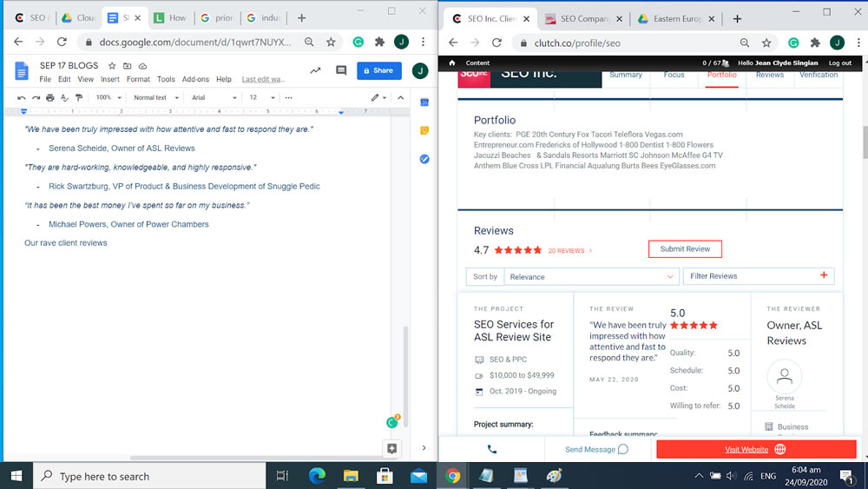The height and width of the screenshot is (489, 868).
Task: Open Google Tasks side panel icon
Action: (424, 159)
